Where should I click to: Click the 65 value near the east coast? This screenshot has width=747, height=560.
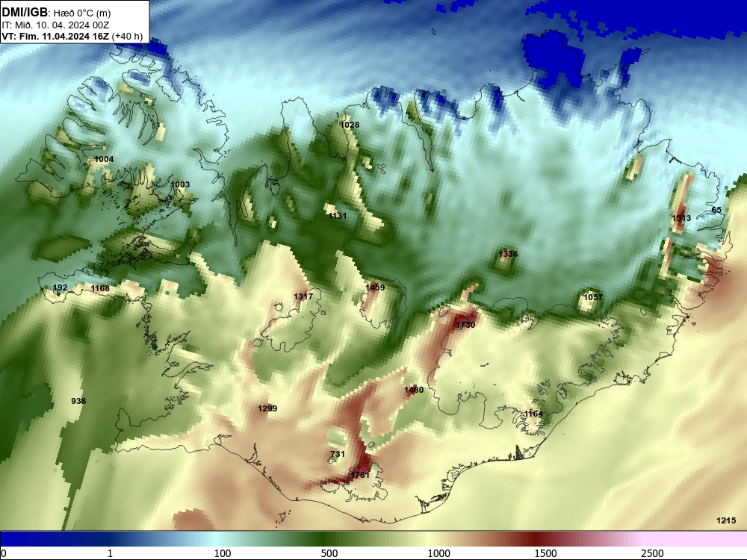(x=716, y=210)
